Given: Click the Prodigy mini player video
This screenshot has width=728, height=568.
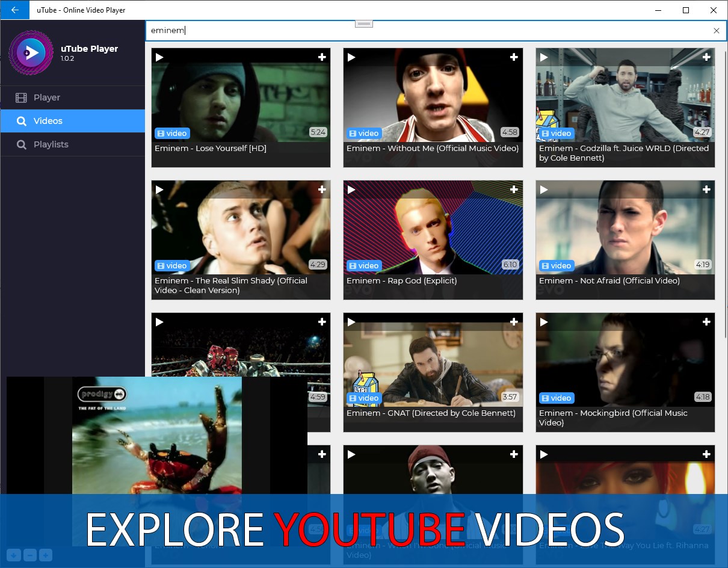Looking at the screenshot, I should tap(157, 461).
